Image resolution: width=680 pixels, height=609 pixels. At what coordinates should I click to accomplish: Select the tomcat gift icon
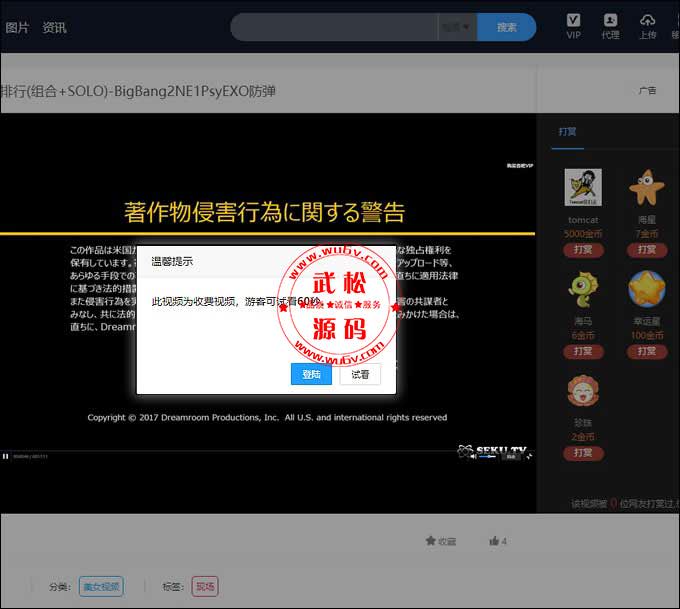(582, 188)
